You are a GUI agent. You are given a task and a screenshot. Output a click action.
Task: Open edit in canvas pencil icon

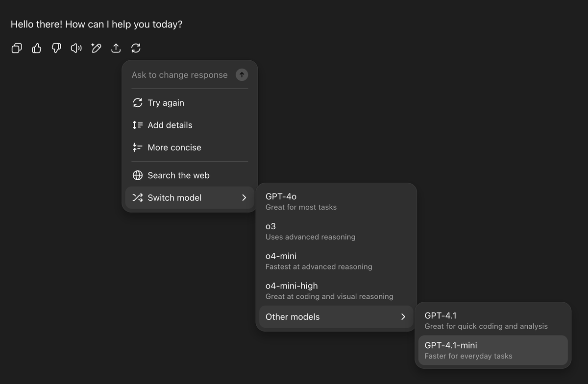tap(96, 48)
